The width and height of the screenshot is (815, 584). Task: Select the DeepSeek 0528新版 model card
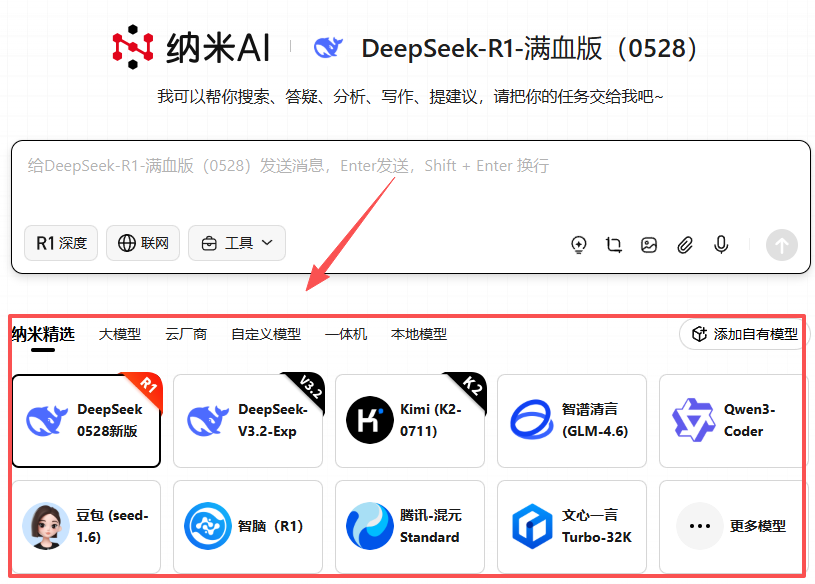86,420
